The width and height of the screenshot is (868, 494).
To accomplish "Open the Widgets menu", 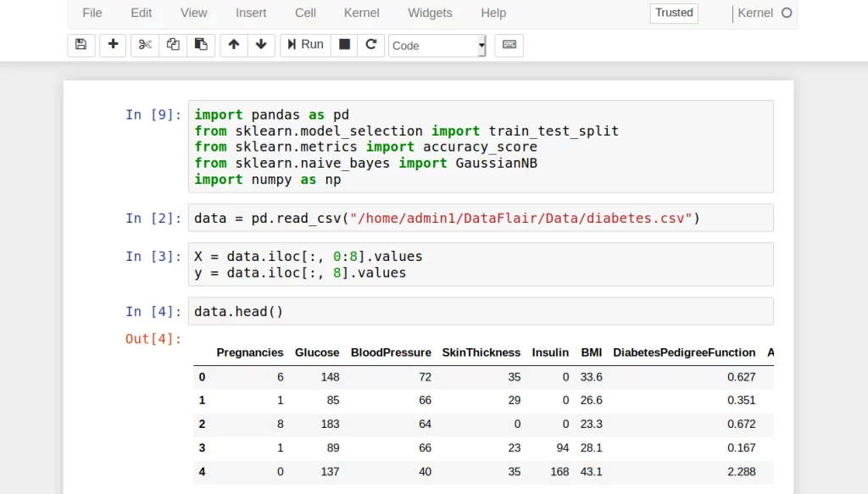I will 430,13.
